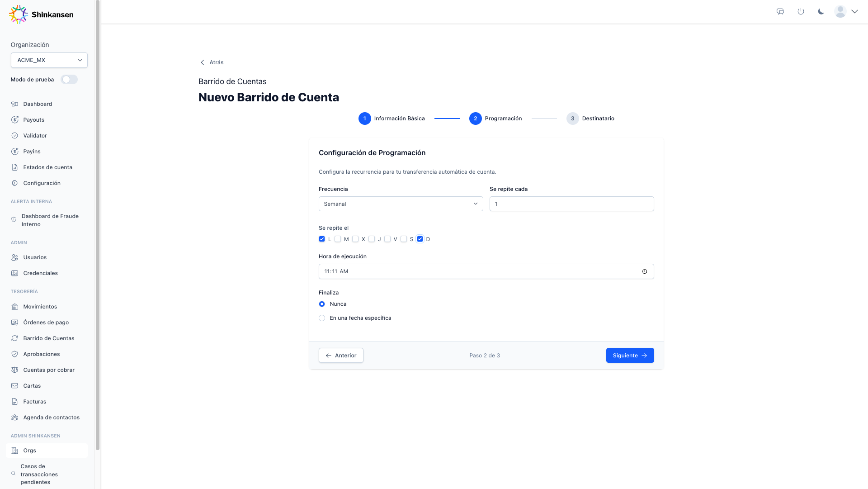
Task: Click the Barrido de Cuentas refresh icon
Action: click(x=14, y=338)
